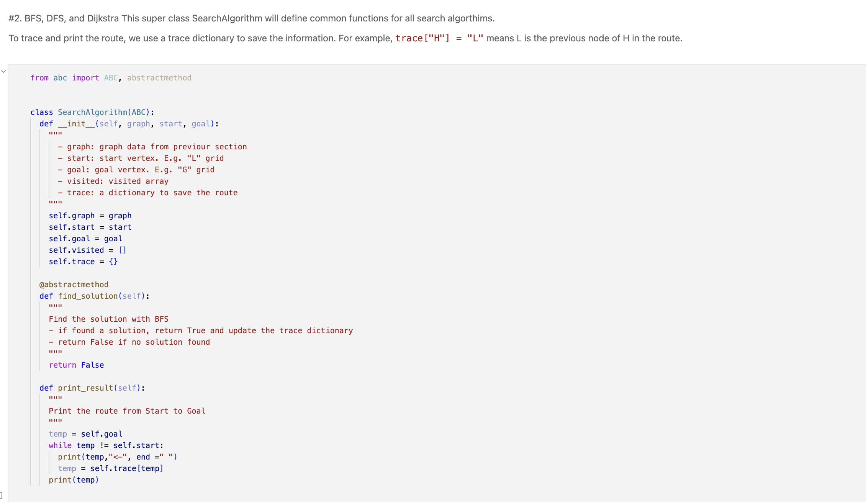866x504 pixels.
Task: Click the self.trace[temp] expression
Action: (x=126, y=468)
